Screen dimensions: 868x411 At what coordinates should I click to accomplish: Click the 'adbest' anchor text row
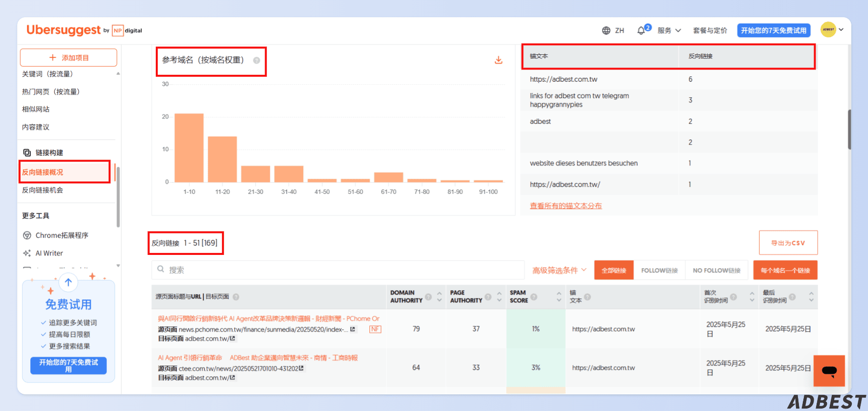click(x=669, y=121)
